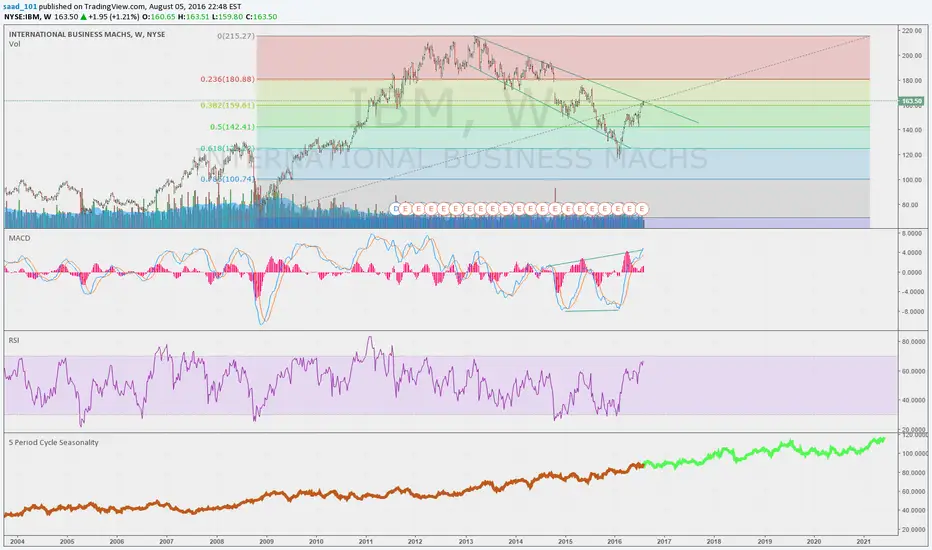Viewport: 932px width, 550px height.
Task: Click the 100.00 price axis label
Action: tap(912, 180)
